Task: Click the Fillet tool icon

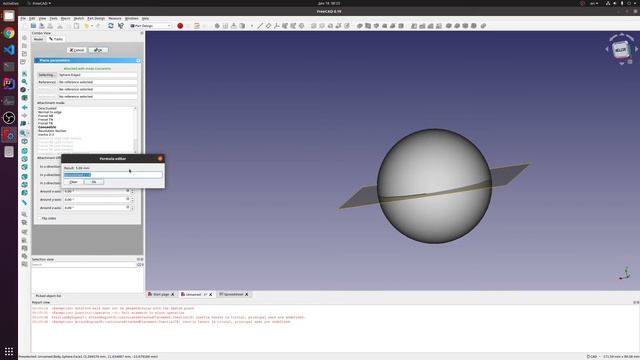Action: 449,26
